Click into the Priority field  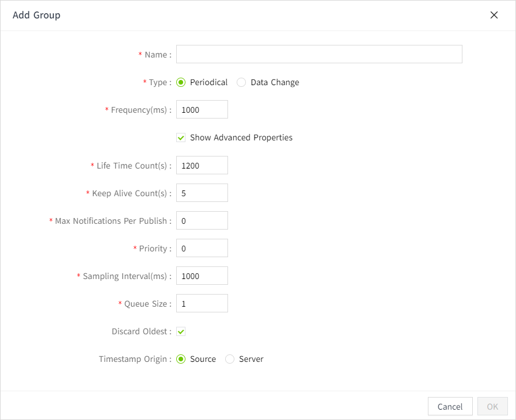pos(202,249)
